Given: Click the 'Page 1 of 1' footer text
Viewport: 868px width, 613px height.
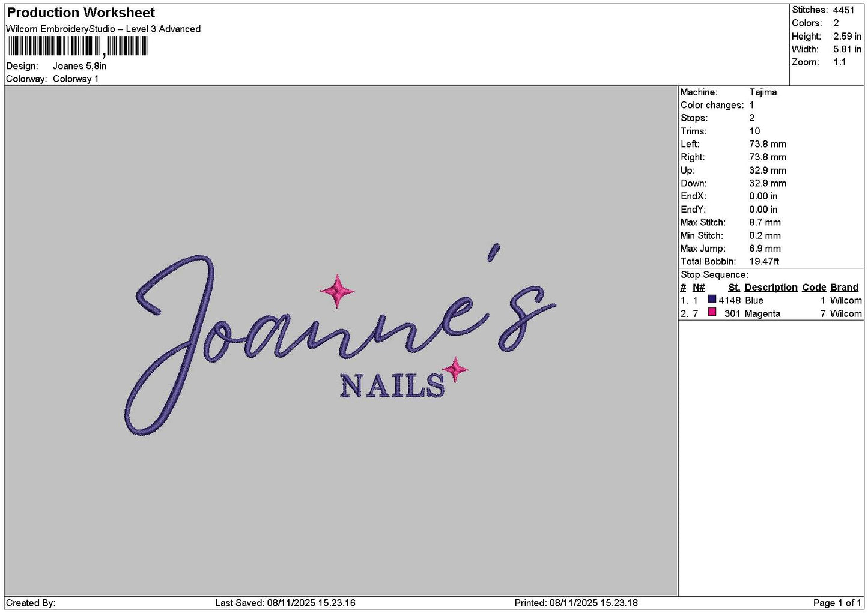Looking at the screenshot, I should click(x=837, y=603).
